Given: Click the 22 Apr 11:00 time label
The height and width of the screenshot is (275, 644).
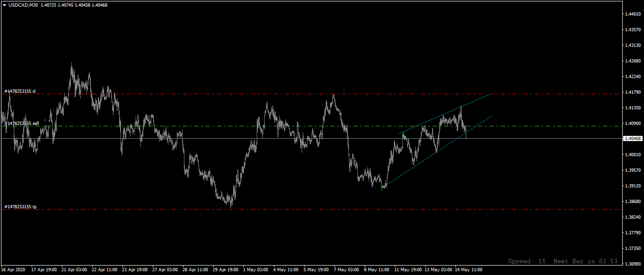Looking at the screenshot, I should 104,270.
